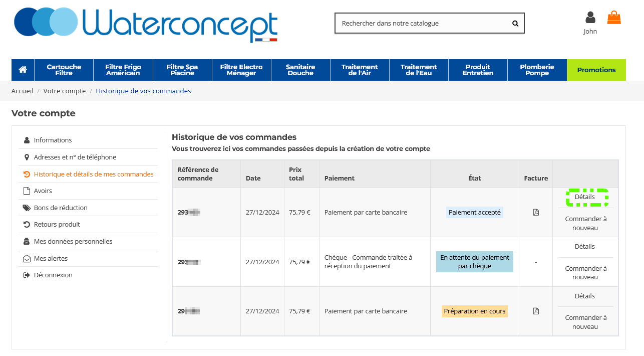Click the home icon in navigation bar
The height and width of the screenshot is (356, 644).
click(x=23, y=70)
